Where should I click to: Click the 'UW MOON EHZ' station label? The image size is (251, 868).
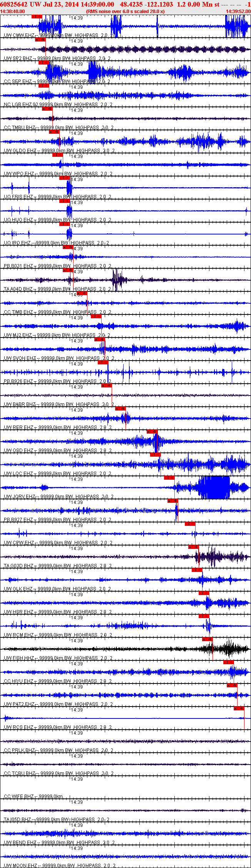coord(21,866)
